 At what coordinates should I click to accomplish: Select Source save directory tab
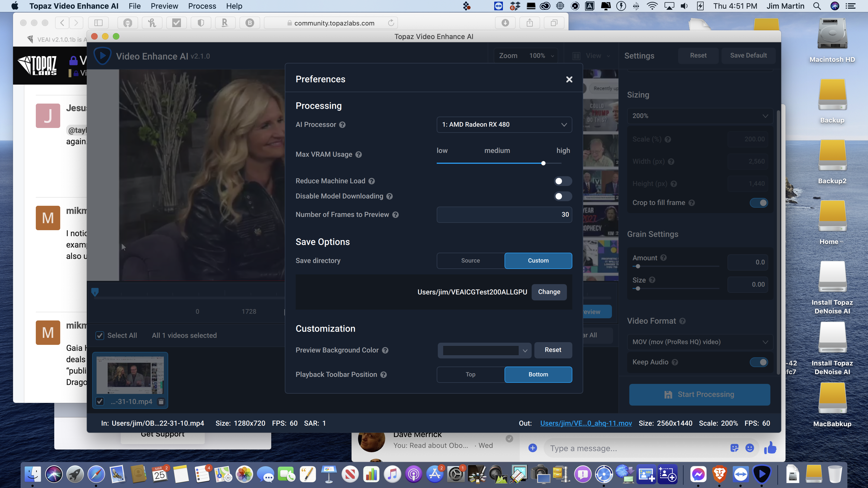coord(470,261)
